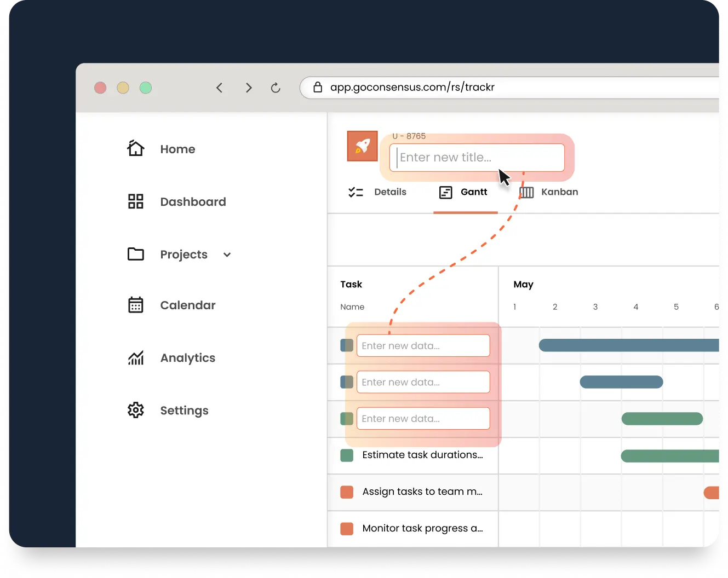Click the Gantt chart icon
The image size is (728, 578).
446,192
